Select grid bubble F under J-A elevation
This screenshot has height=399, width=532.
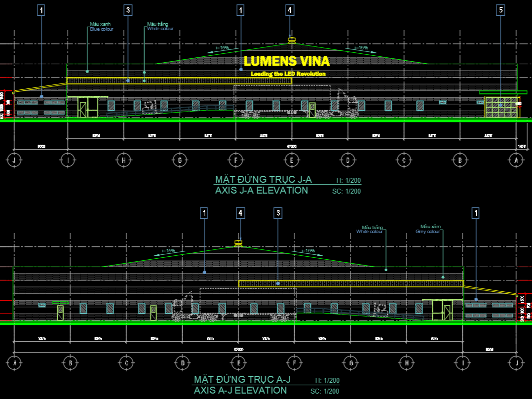pyautogui.click(x=236, y=160)
